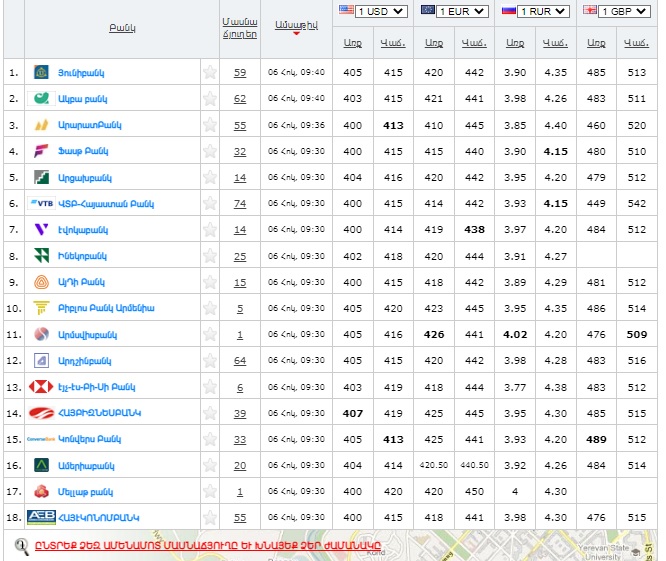Mark row 7 Evocabank as favorite star
Viewport: 666px width, 561px height.
210,230
